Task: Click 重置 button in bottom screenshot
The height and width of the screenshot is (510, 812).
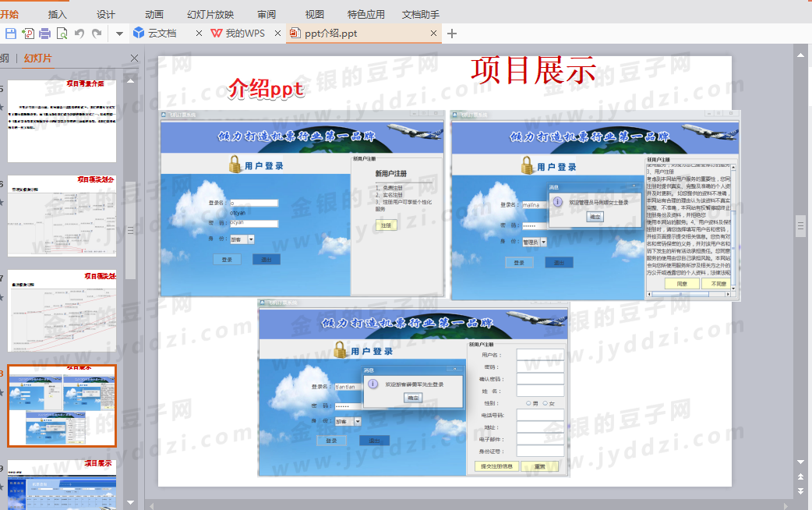Action: point(539,466)
